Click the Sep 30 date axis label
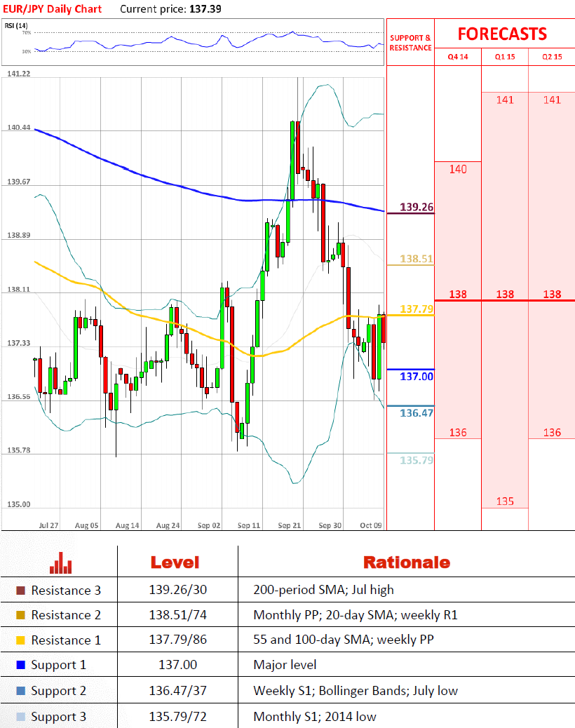575x728 pixels. (x=330, y=525)
